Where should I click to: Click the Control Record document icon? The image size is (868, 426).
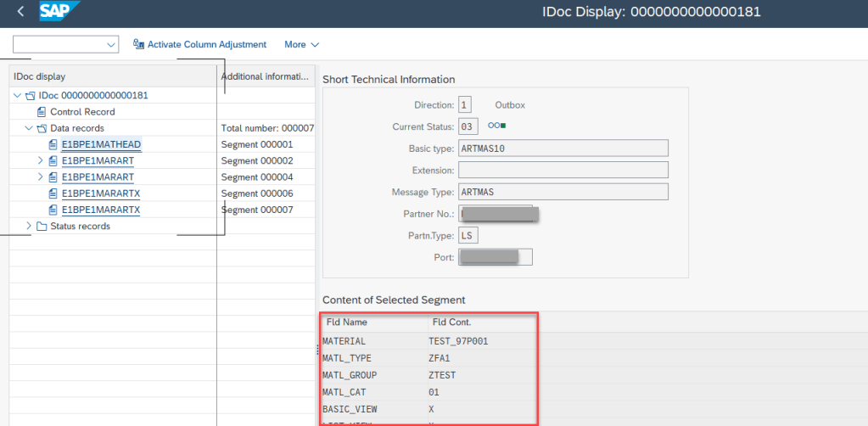click(42, 112)
